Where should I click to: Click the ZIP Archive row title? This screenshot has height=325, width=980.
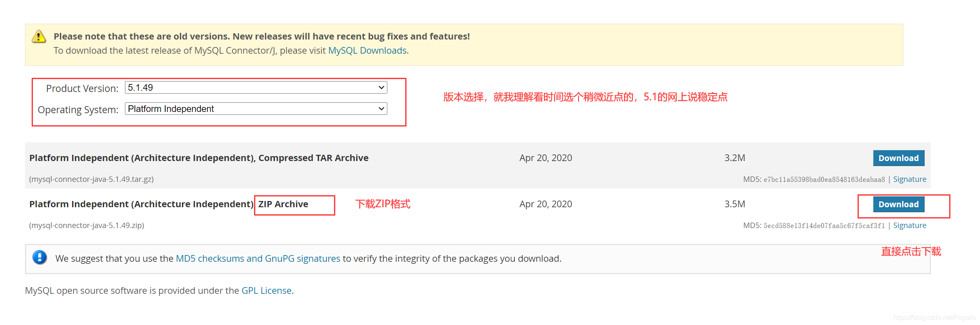click(x=168, y=204)
